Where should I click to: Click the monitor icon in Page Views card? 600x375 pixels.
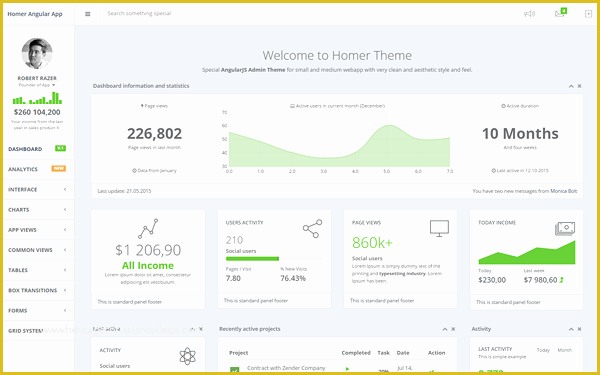(439, 228)
